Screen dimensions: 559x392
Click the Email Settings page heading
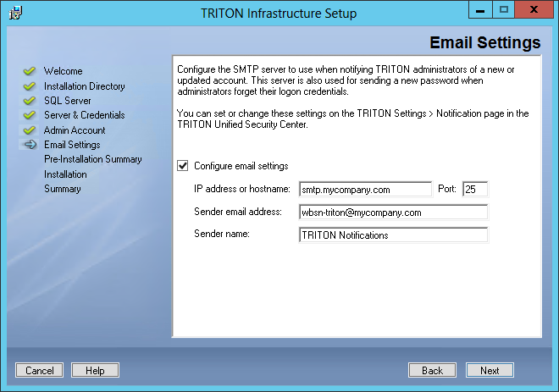click(484, 42)
